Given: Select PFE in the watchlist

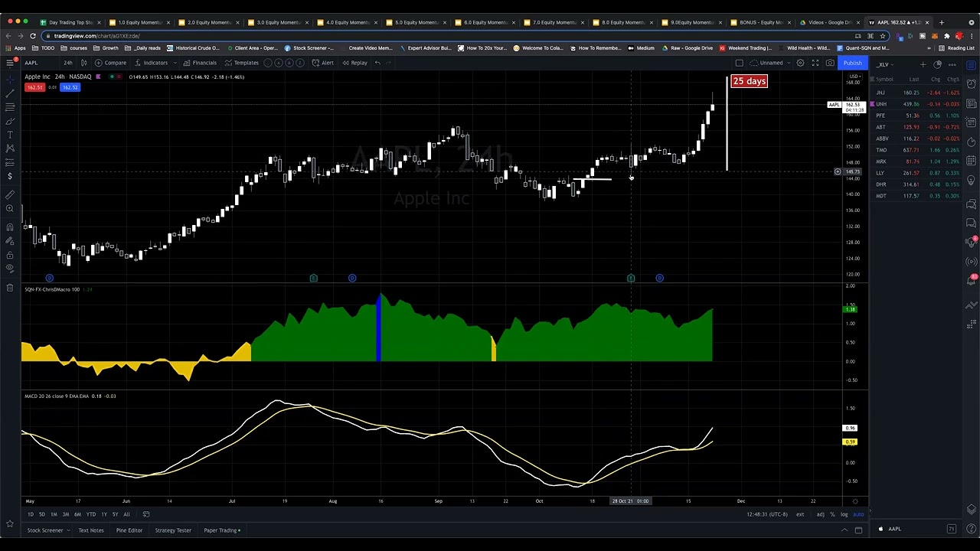Looking at the screenshot, I should pyautogui.click(x=918, y=116).
